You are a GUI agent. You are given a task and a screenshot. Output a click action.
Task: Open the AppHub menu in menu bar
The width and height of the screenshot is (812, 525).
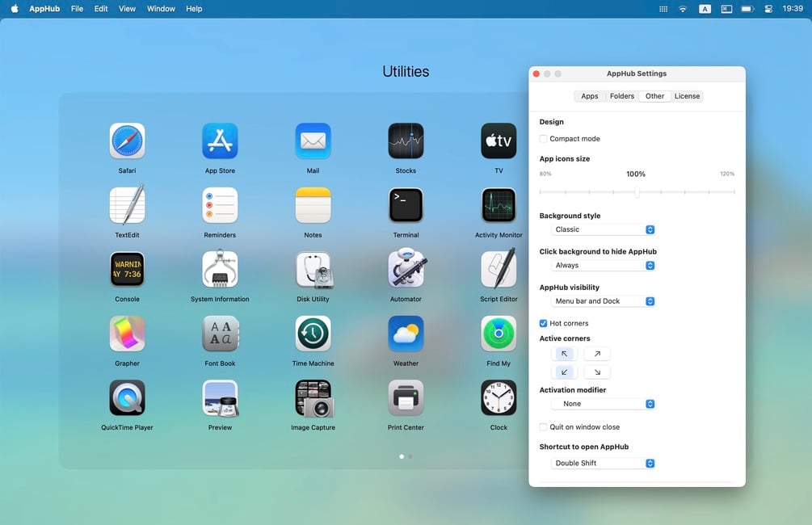[x=44, y=9]
